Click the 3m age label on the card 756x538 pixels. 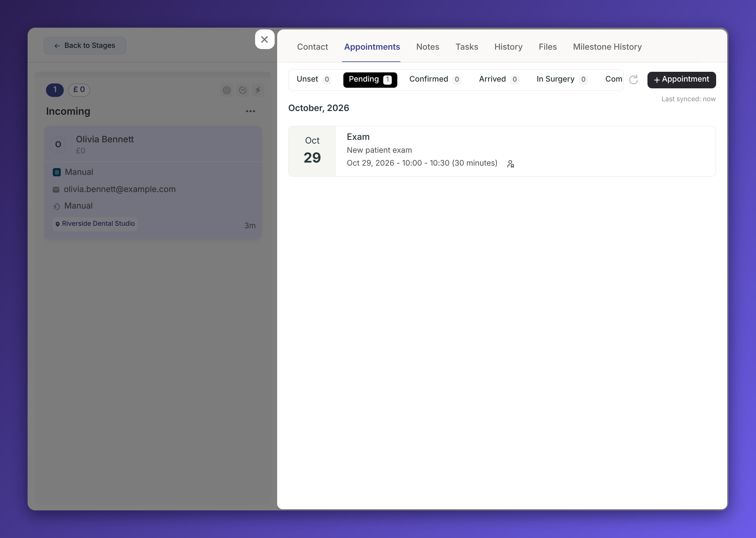click(250, 226)
